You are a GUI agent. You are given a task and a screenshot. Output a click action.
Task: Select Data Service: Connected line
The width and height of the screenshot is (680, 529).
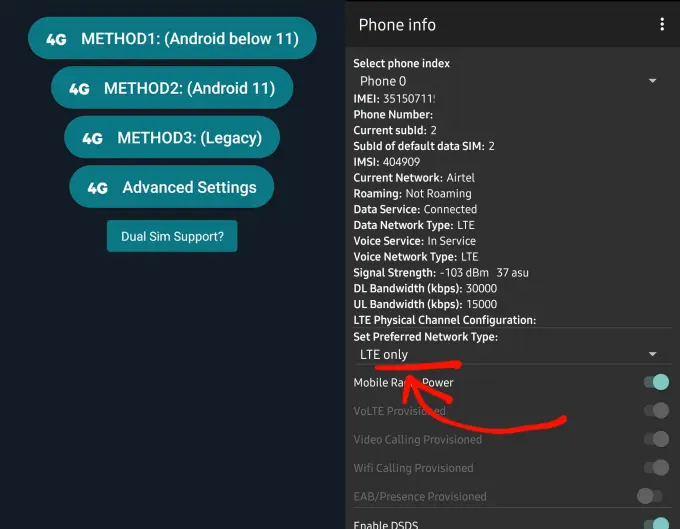(x=415, y=209)
